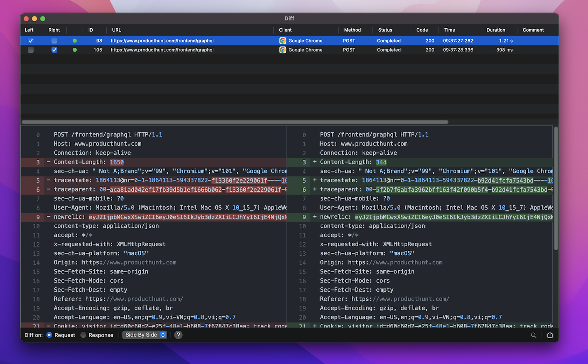The image size is (588, 364).
Task: Switch diff to Response radio button
Action: 83,335
